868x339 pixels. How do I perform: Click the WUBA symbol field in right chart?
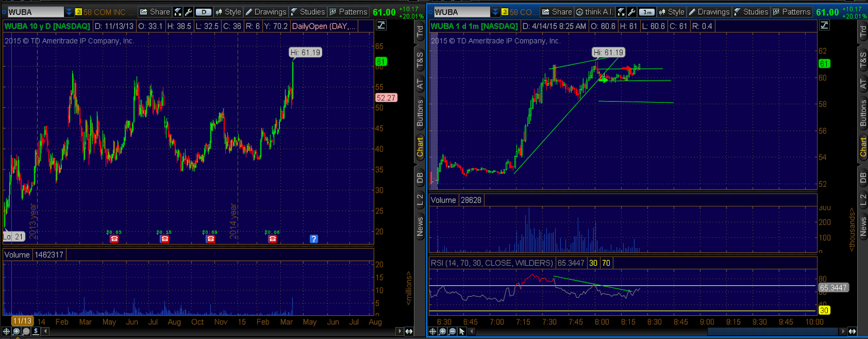click(462, 12)
